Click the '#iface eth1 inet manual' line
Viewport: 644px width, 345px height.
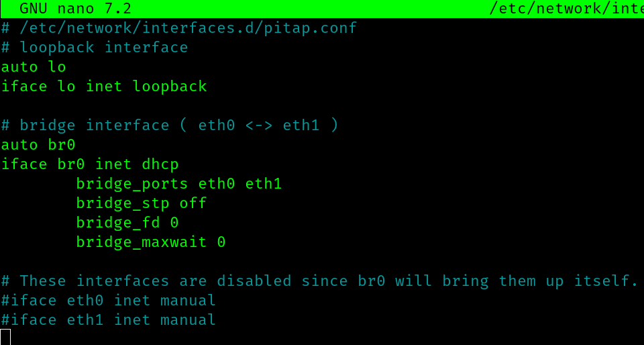(x=108, y=320)
